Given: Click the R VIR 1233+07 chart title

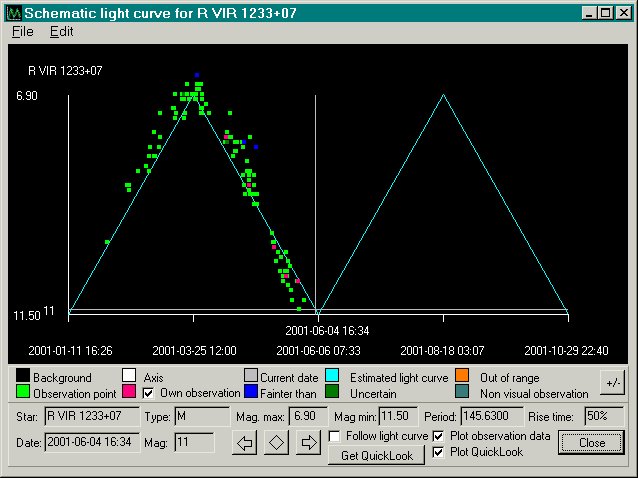Looking at the screenshot, I should click(x=65, y=71).
